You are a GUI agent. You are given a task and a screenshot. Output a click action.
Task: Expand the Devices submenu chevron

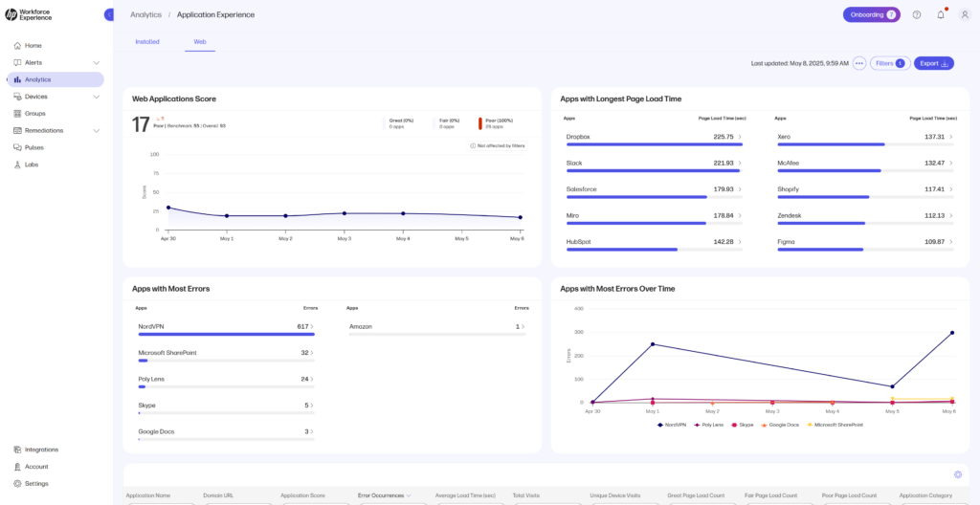[97, 97]
